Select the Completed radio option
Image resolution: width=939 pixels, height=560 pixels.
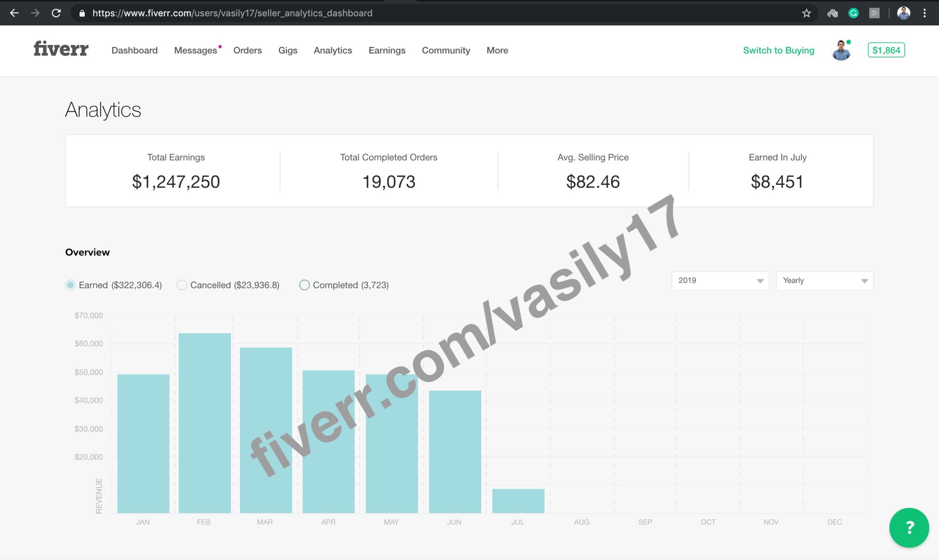(304, 285)
